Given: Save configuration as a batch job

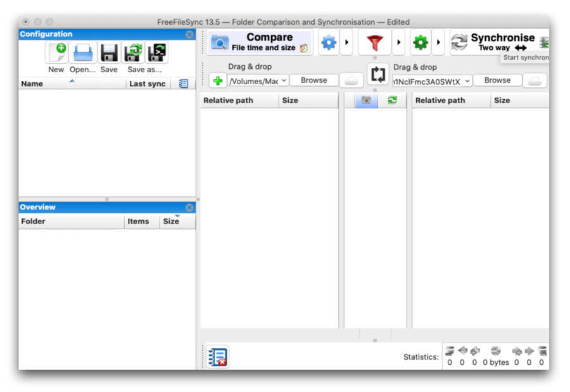Looking at the screenshot, I should point(156,53).
